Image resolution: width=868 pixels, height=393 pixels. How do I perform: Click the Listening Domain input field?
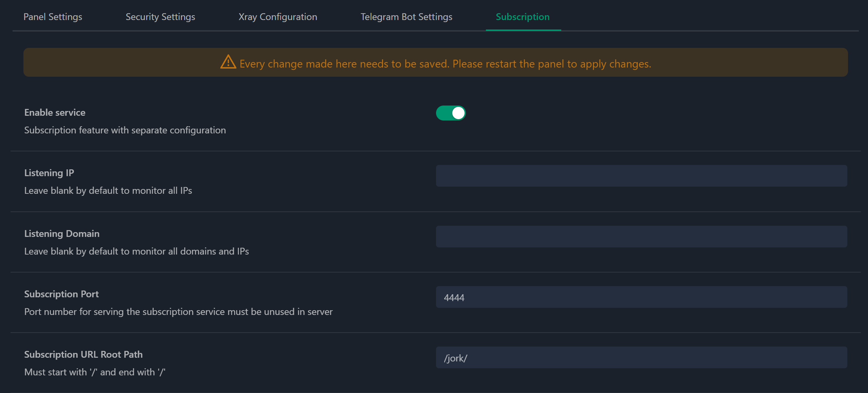[641, 237]
